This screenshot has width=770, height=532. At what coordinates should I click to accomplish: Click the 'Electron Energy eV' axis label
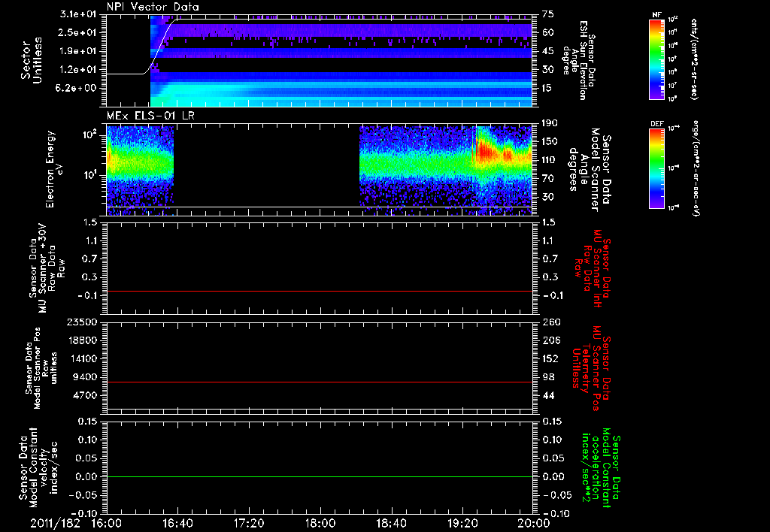pyautogui.click(x=54, y=169)
